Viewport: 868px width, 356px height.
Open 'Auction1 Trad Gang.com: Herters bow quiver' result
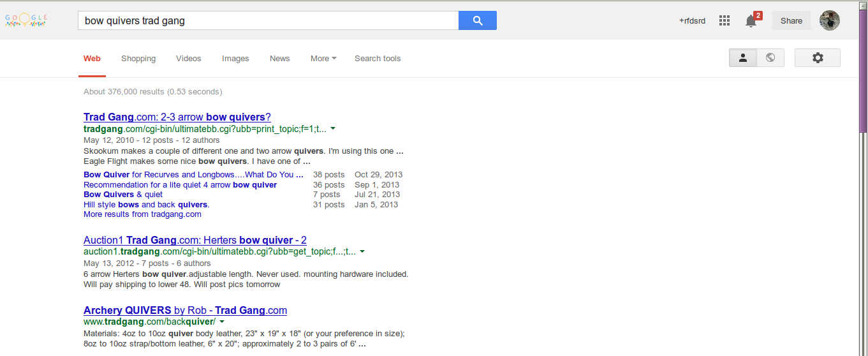[x=195, y=240]
